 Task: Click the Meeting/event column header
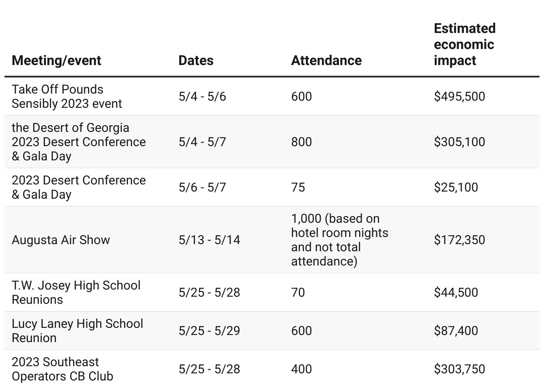57,61
